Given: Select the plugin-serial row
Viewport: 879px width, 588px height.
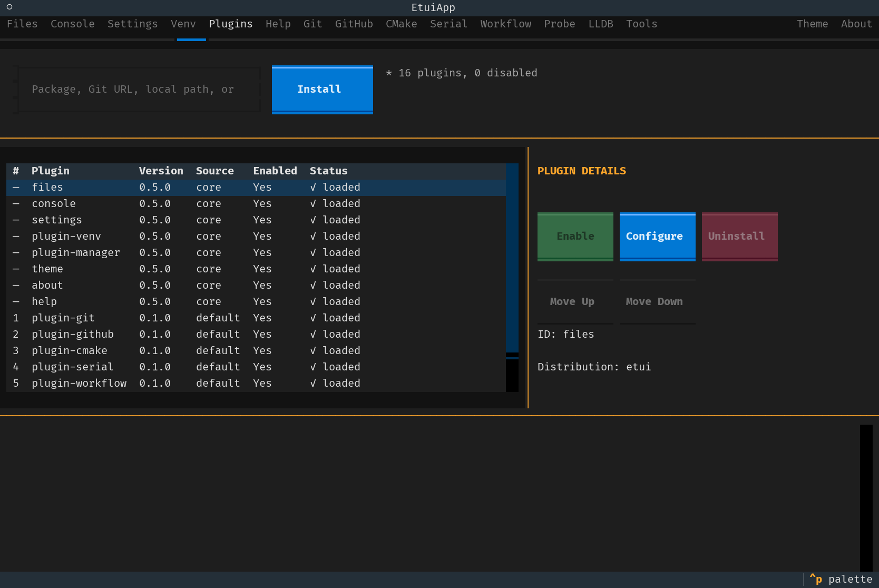Looking at the screenshot, I should [x=256, y=367].
